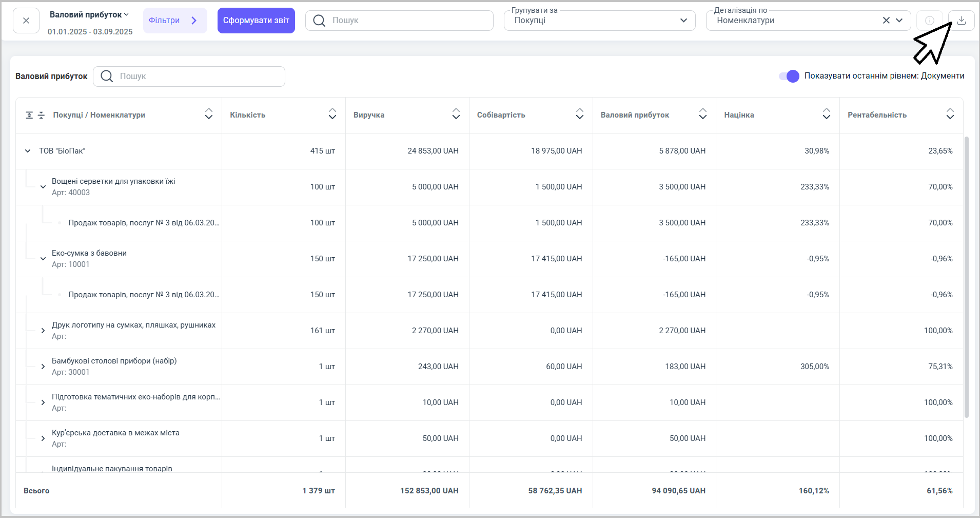The image size is (980, 518).
Task: Collapse the Еко-сумка з бавовни row
Action: (x=43, y=259)
